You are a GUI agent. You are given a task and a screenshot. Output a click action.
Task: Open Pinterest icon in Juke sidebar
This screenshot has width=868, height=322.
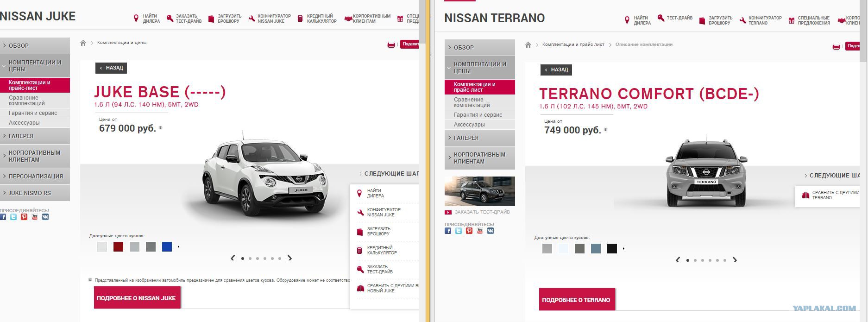(24, 216)
